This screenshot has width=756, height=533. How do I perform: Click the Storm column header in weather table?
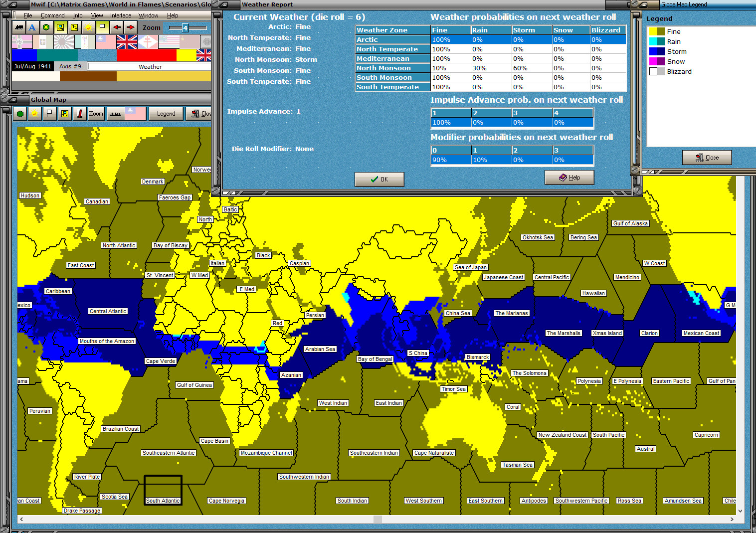pos(532,30)
